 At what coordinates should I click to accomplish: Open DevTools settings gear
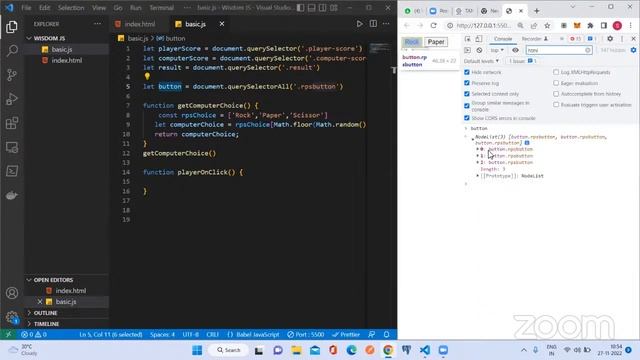coord(610,39)
